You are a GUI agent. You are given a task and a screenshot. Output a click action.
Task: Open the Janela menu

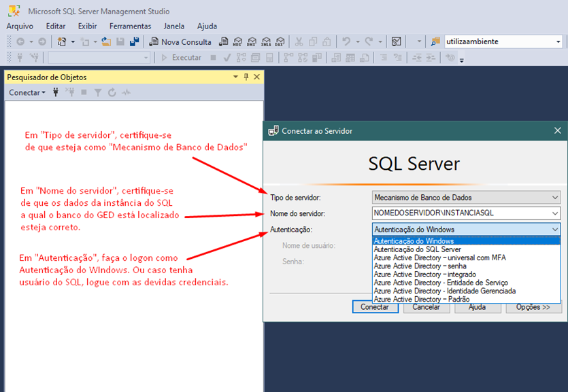coord(174,26)
